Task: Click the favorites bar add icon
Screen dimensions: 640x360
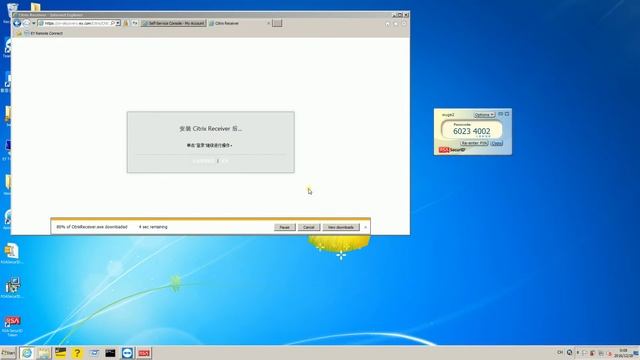Action: (x=19, y=33)
